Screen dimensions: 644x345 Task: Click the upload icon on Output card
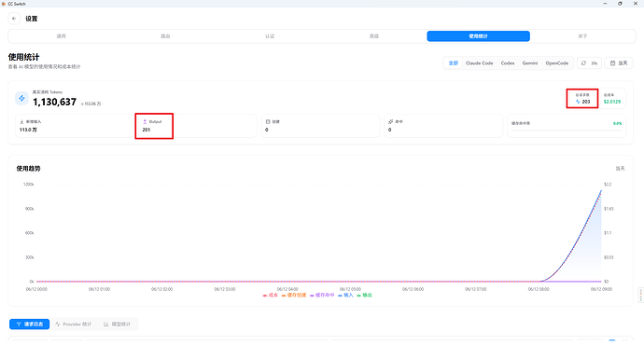coord(145,122)
